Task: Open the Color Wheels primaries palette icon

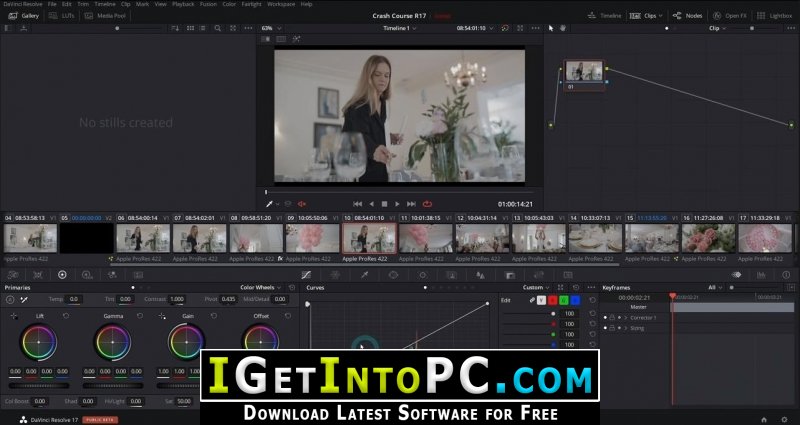Action: 62,275
